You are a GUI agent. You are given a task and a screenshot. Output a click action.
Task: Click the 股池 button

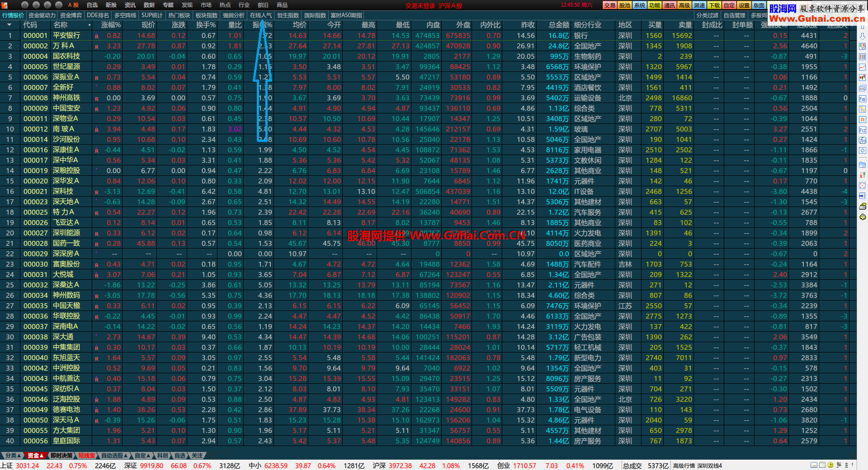tap(625, 5)
